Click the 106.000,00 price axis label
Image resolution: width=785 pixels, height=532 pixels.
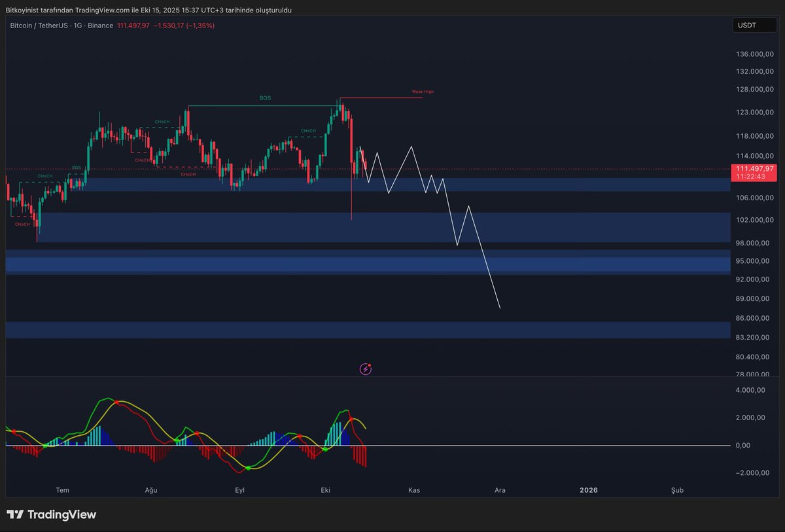[x=756, y=198]
